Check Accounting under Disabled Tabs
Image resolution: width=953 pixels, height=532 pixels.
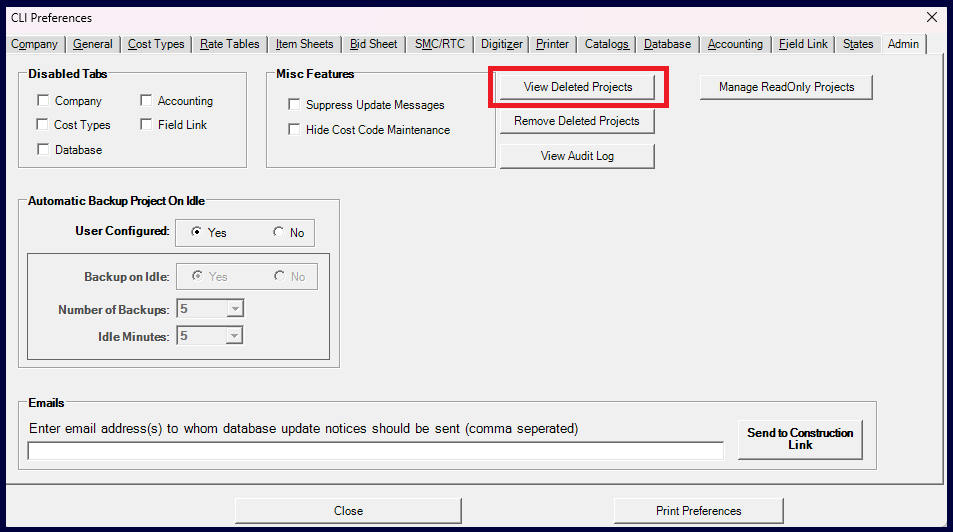(x=146, y=100)
